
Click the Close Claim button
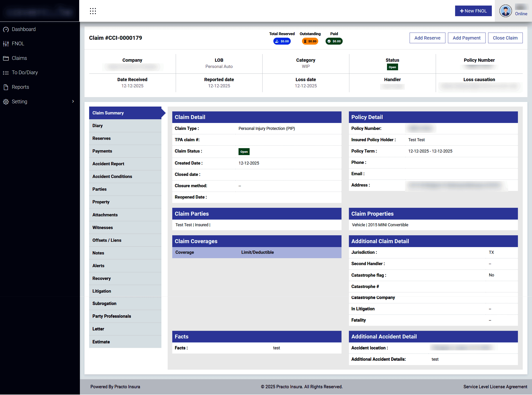[505, 38]
